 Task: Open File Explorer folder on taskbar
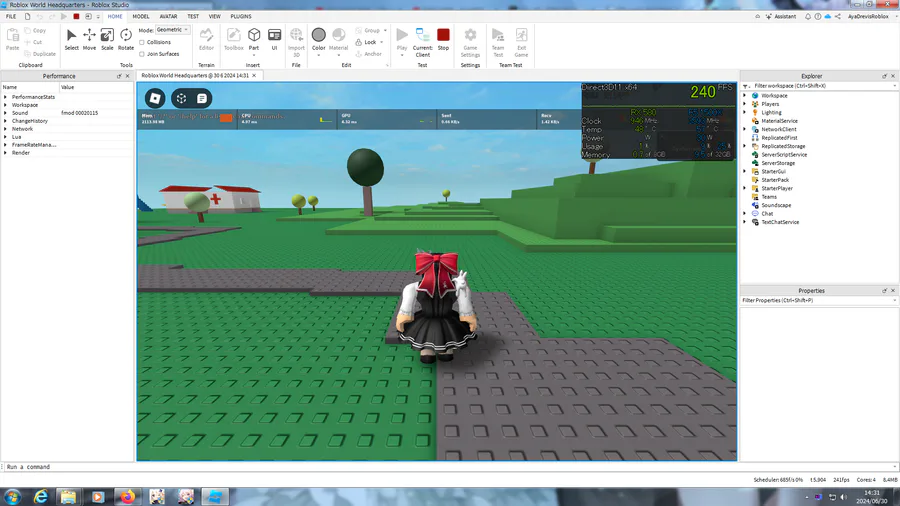pos(68,496)
